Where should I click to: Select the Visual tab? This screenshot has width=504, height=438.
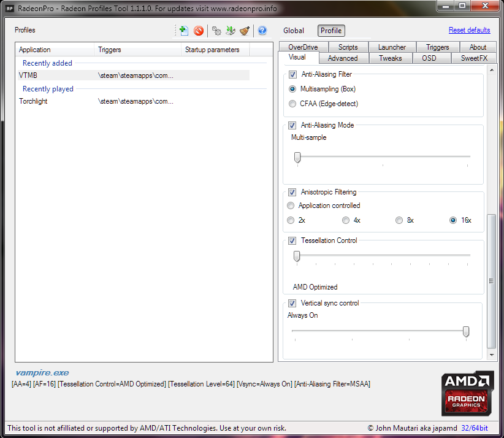[x=297, y=57]
